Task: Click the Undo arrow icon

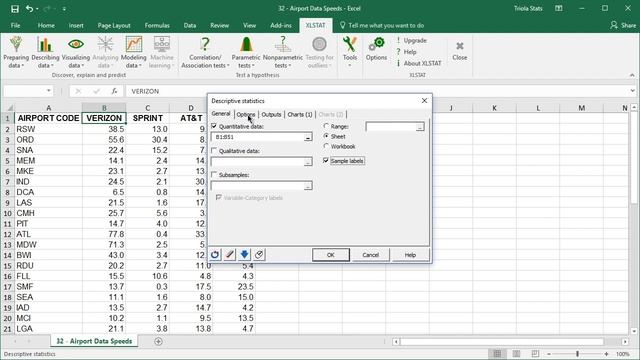Action: point(29,9)
